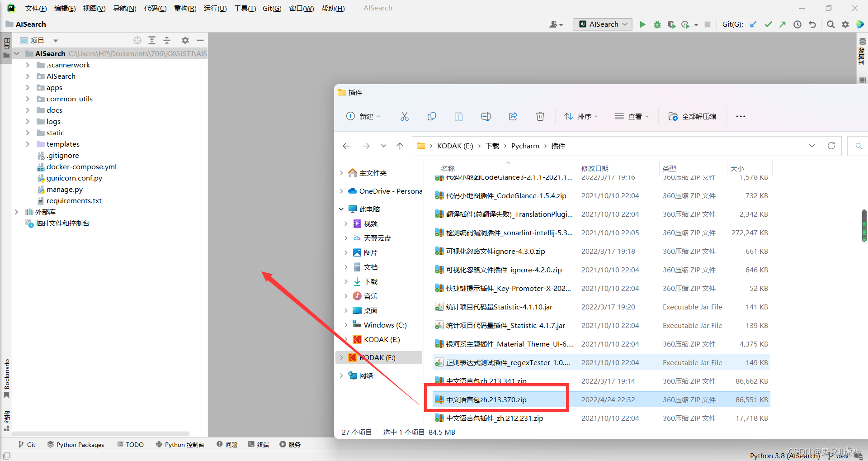The height and width of the screenshot is (461, 868).
Task: Open the 文件(F) menu
Action: (x=36, y=8)
